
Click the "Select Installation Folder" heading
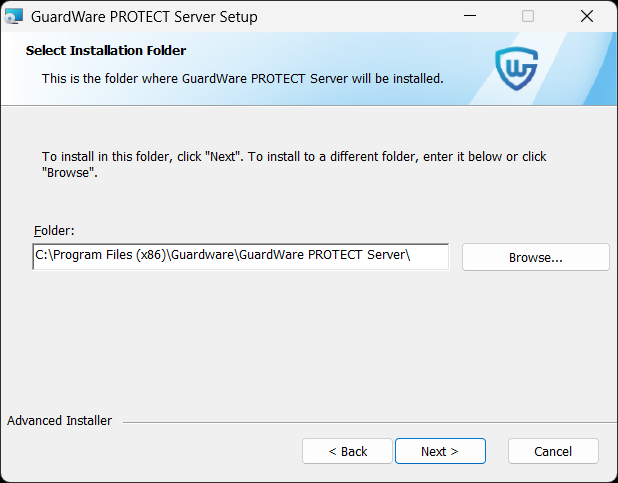pyautogui.click(x=106, y=51)
